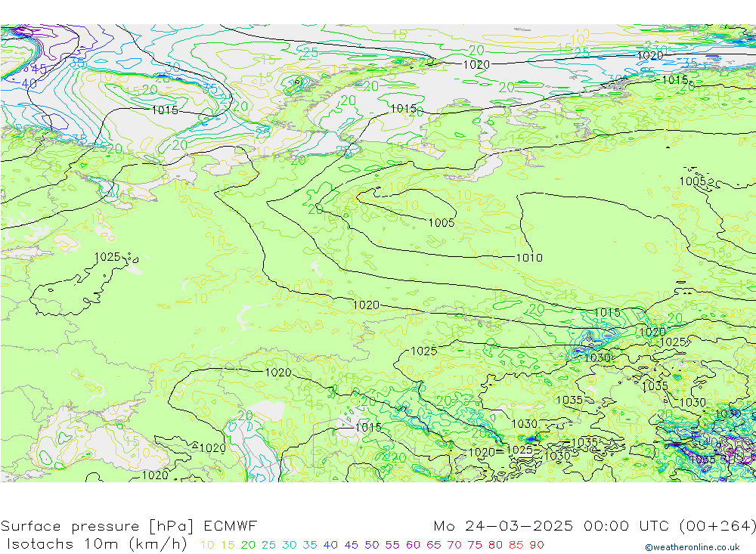Select the '35' isotach legend value

tap(310, 545)
